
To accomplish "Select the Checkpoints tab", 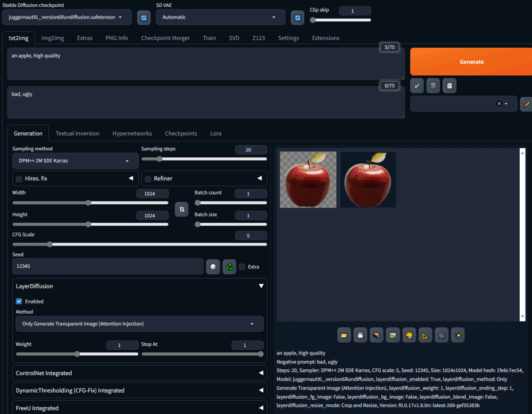I will [x=181, y=133].
